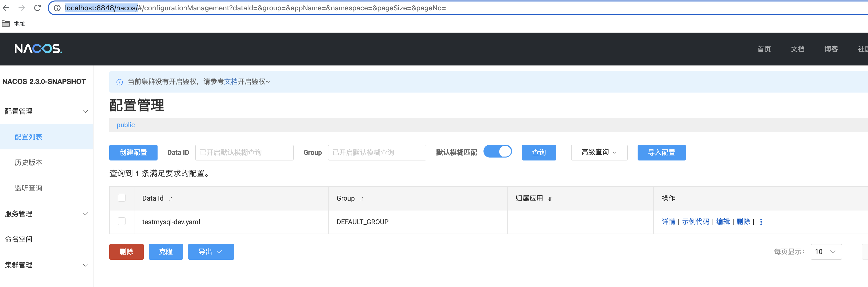Click the info icon in the notice banner
This screenshot has width=868, height=287.
pos(120,82)
